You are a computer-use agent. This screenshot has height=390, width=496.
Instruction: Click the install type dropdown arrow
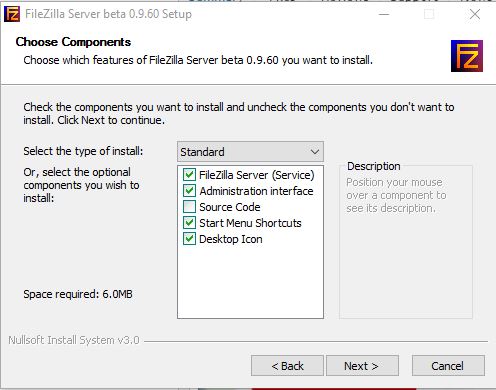point(315,152)
